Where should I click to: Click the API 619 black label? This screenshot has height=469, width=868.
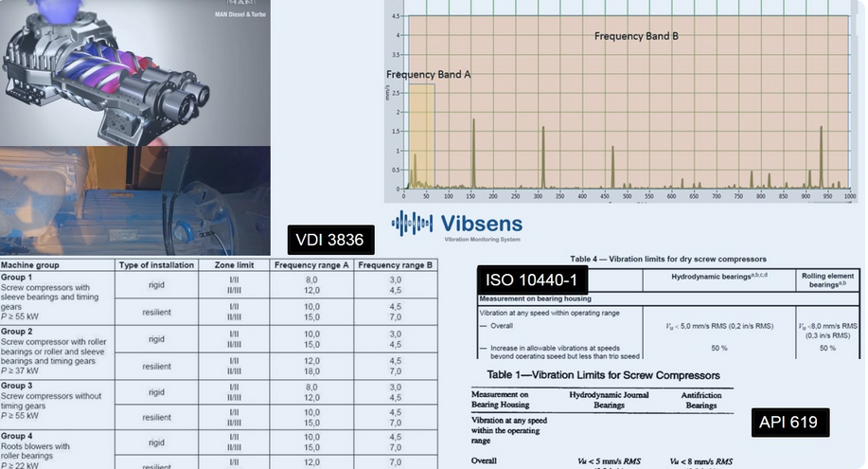click(790, 423)
